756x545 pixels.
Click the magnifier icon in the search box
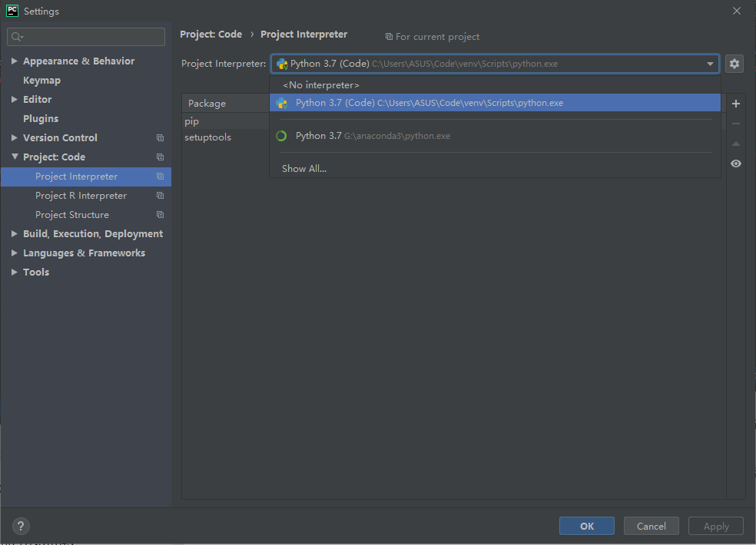(x=15, y=36)
